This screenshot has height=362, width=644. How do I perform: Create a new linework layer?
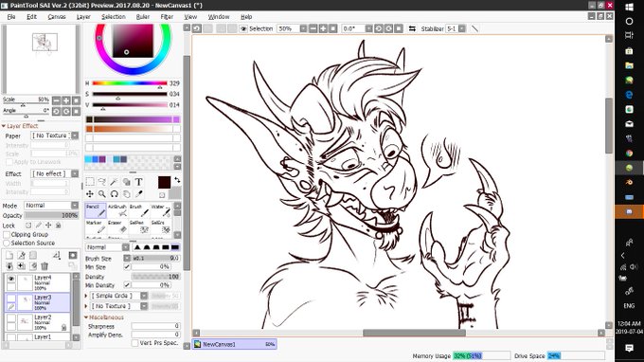pos(22,256)
